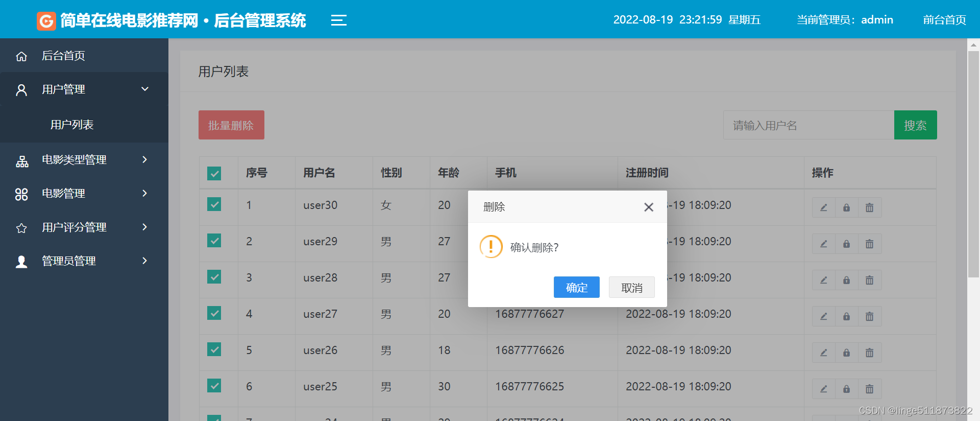Open the 电影管理 menu item

click(x=84, y=194)
